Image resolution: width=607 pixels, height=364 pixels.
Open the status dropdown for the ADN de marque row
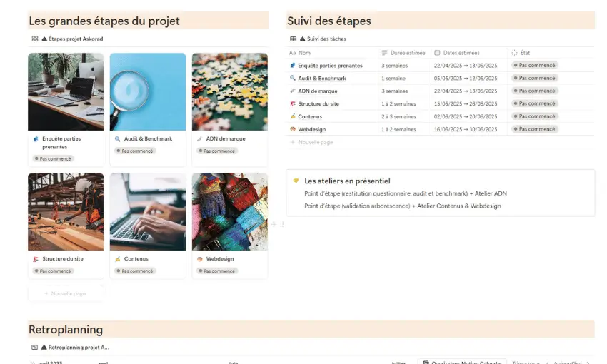coord(535,91)
